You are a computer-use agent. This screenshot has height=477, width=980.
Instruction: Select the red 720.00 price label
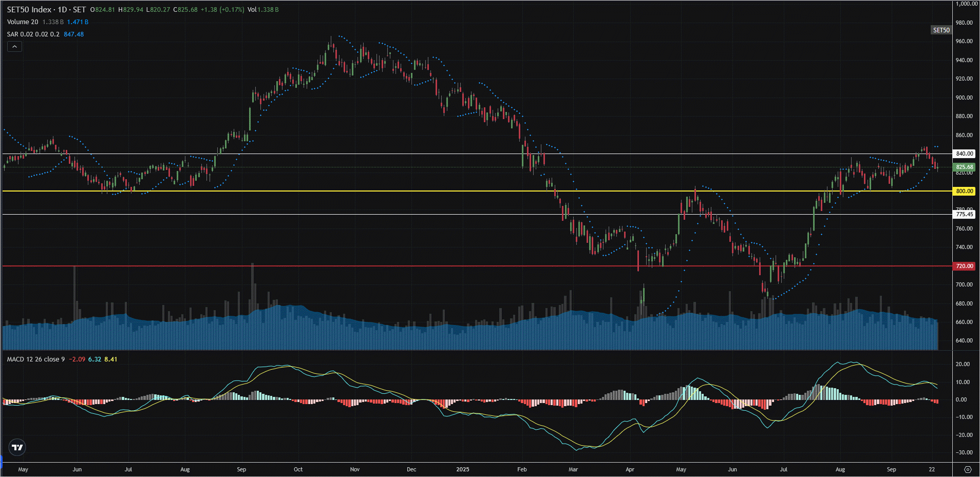[964, 266]
